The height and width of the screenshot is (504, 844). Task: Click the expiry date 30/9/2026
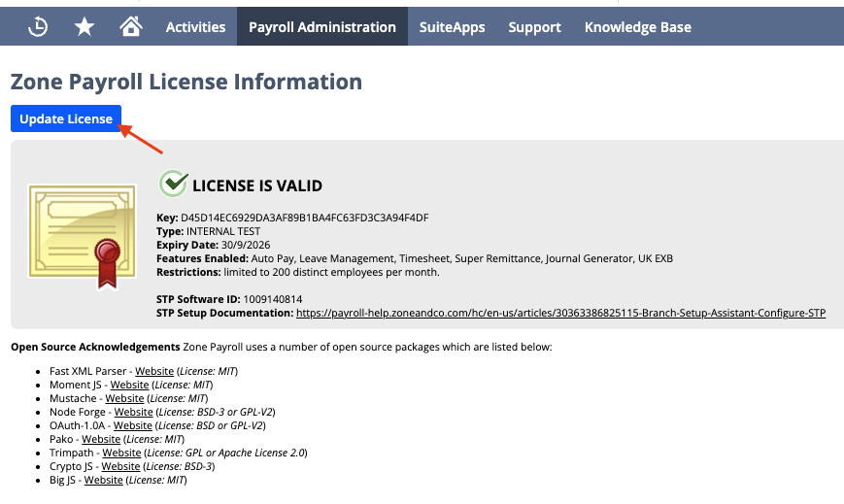click(246, 245)
